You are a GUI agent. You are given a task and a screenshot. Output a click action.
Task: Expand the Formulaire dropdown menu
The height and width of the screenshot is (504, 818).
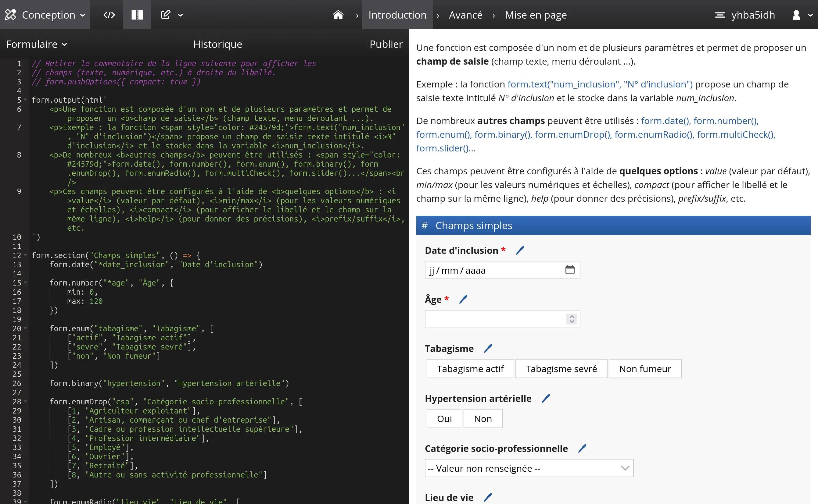(x=37, y=44)
